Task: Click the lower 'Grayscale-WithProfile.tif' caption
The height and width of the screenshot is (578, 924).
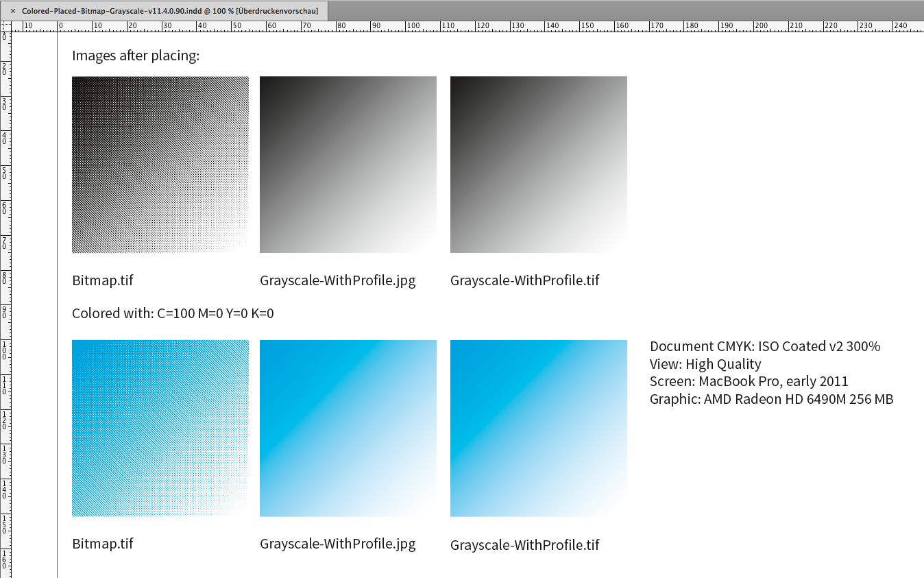Action: tap(525, 545)
